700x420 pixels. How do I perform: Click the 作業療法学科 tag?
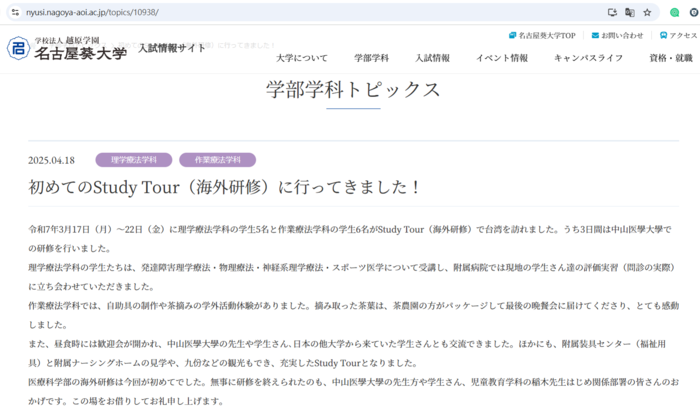point(217,160)
